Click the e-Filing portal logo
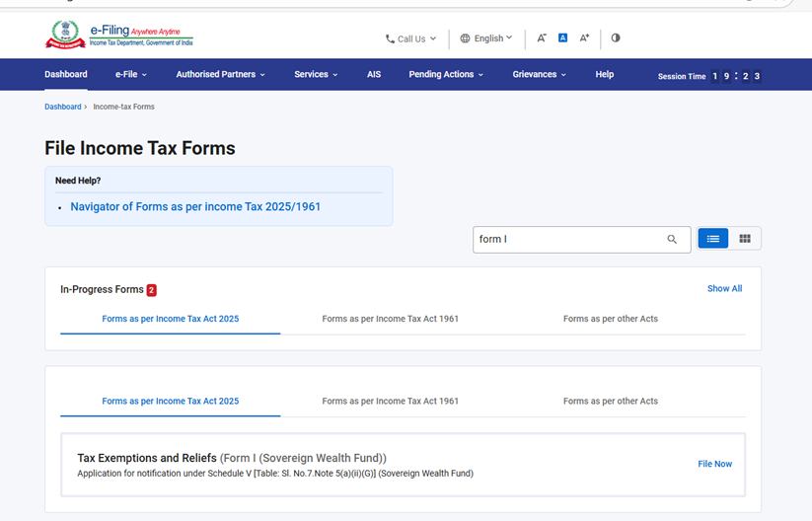 [x=118, y=36]
